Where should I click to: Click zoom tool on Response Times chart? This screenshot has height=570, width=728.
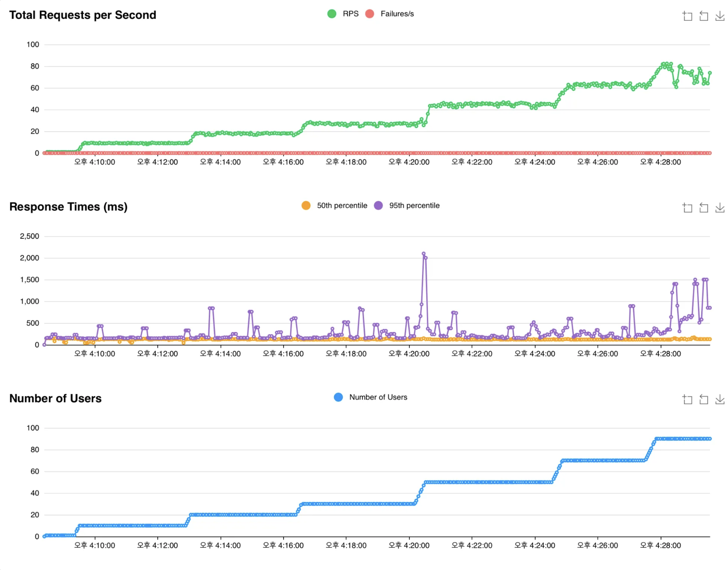point(687,208)
